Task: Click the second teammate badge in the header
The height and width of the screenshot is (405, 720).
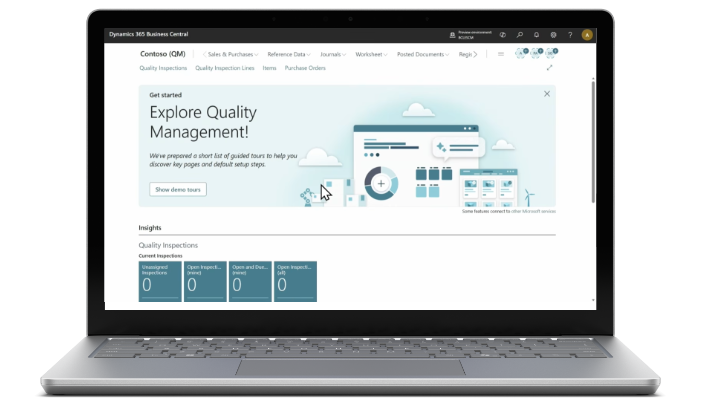Action: [536, 53]
